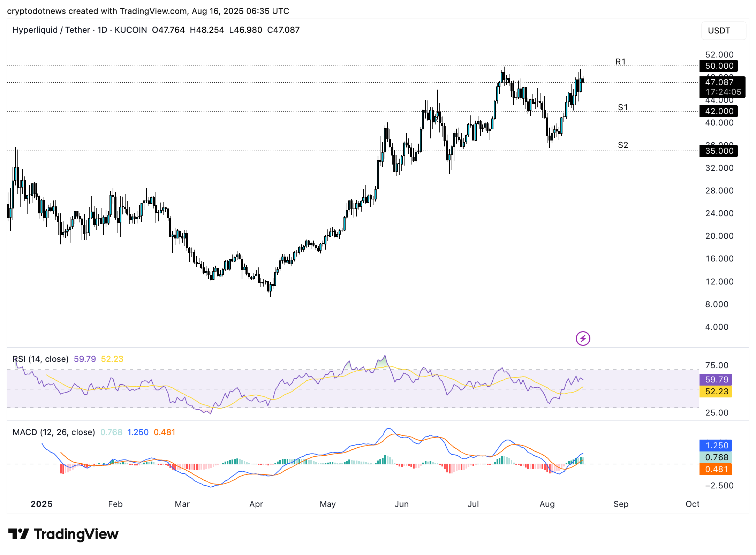756x555 pixels.
Task: Click the S2 support line text
Action: (623, 145)
